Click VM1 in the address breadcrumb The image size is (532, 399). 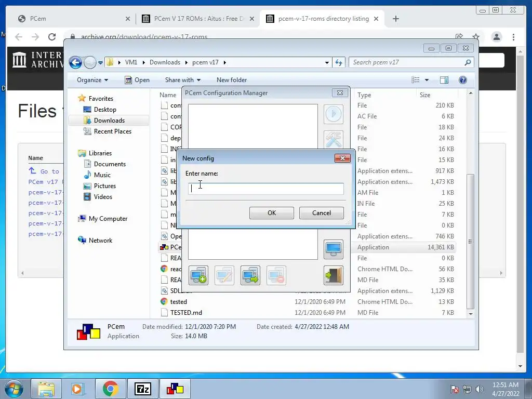131,62
